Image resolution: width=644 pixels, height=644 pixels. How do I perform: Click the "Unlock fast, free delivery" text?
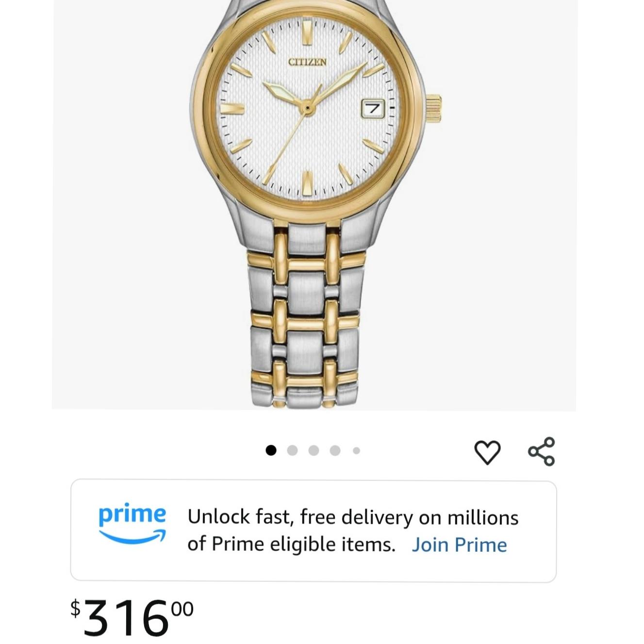coord(353,517)
